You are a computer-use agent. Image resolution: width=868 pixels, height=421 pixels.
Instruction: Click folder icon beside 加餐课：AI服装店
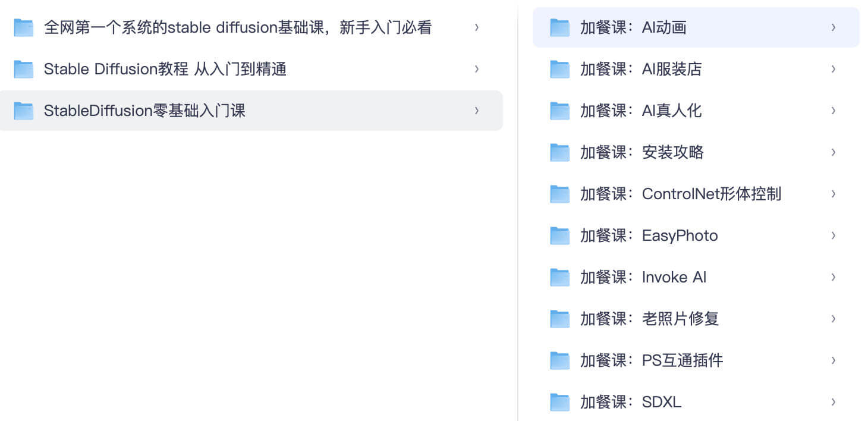[559, 69]
